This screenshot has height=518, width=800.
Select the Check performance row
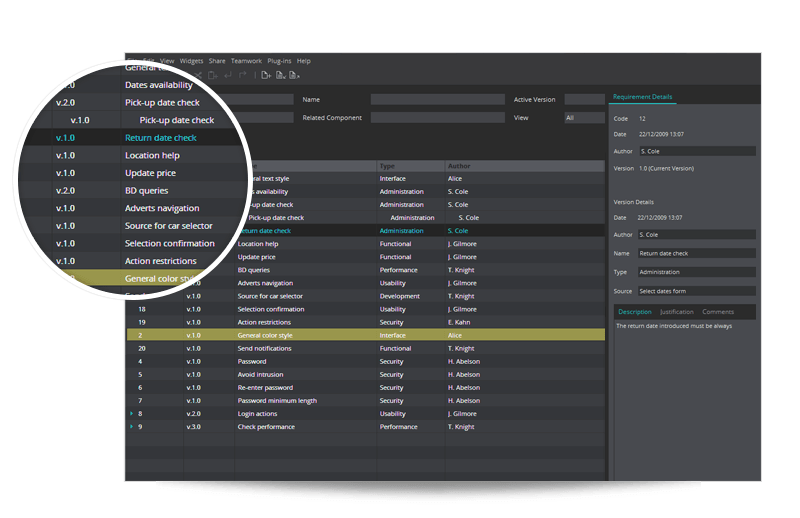click(366, 427)
